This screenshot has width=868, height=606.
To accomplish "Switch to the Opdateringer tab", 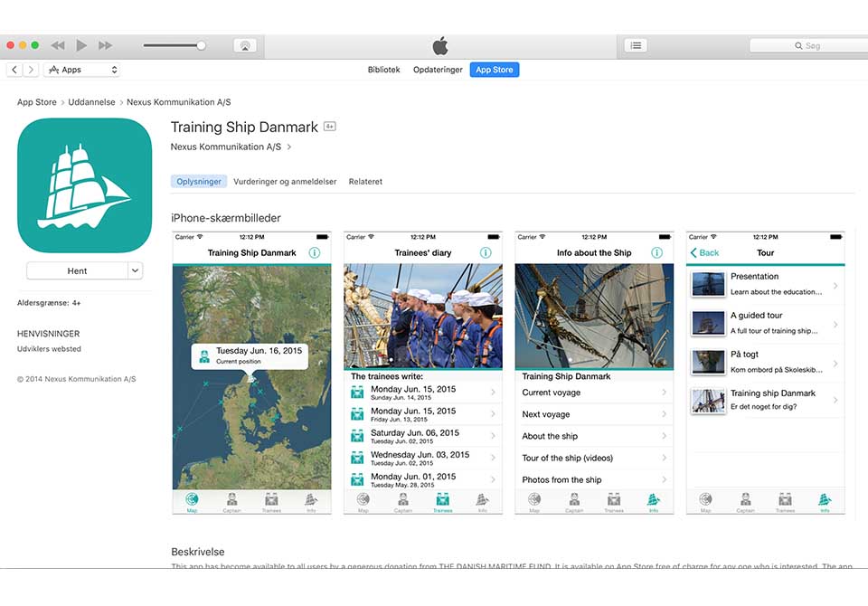I will pyautogui.click(x=438, y=70).
